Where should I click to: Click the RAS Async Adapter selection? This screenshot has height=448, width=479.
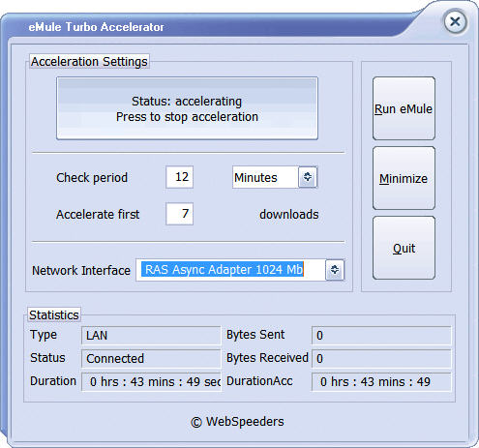tap(223, 269)
